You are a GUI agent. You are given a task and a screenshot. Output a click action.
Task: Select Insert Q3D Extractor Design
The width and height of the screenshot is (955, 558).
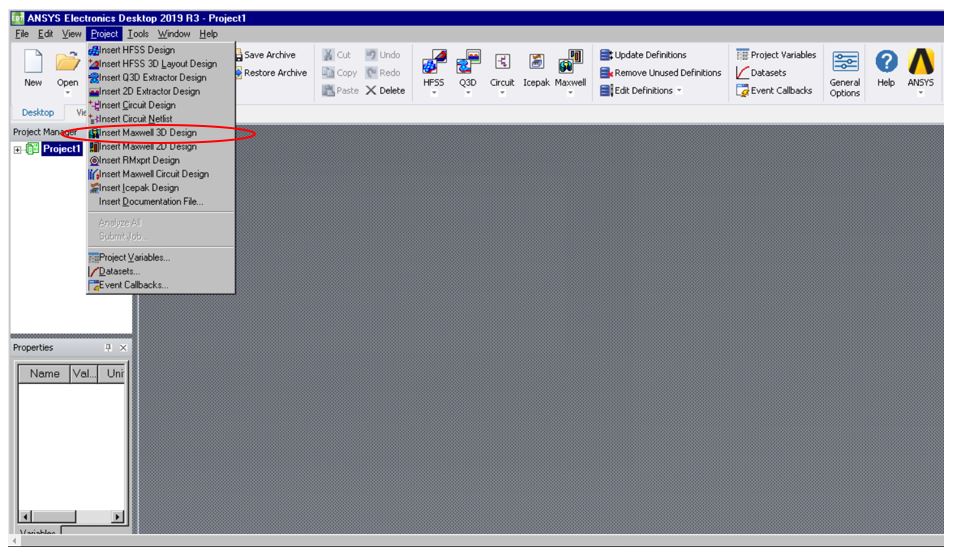[x=161, y=77]
